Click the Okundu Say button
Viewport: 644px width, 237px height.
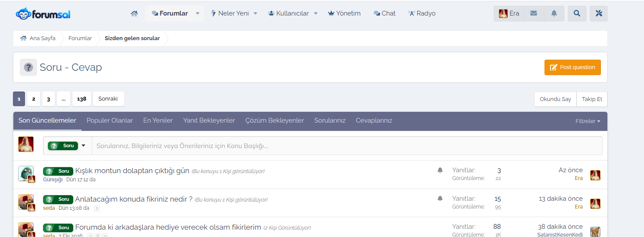(555, 99)
